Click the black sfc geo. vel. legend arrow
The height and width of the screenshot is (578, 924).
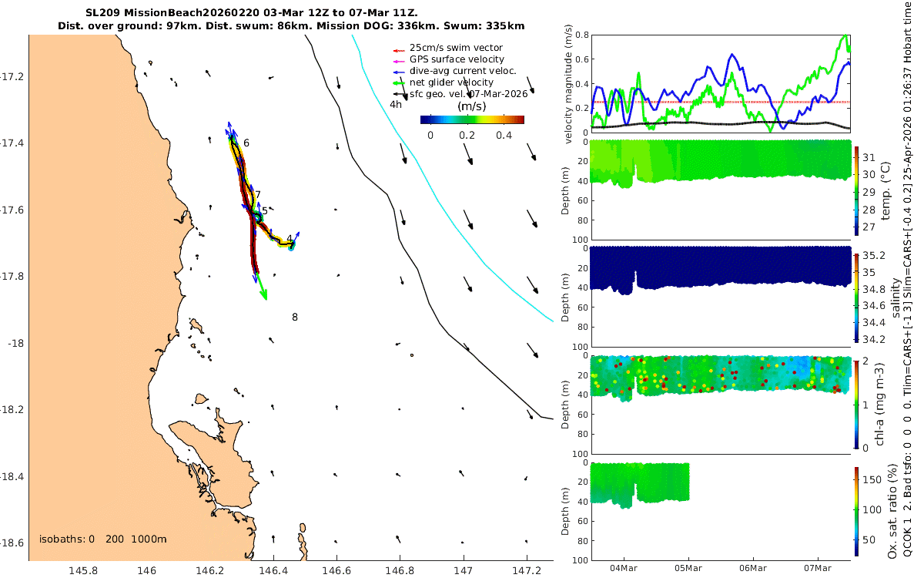(x=400, y=93)
